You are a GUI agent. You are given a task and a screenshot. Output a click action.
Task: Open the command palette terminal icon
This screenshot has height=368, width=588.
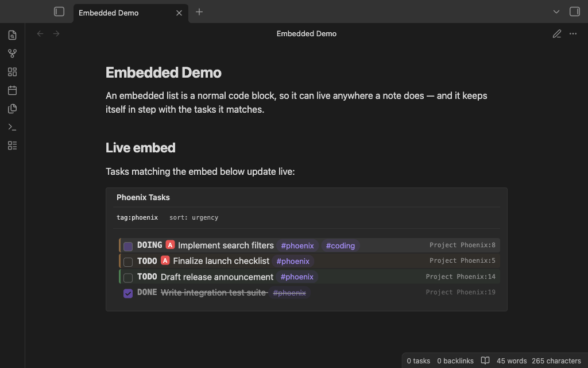13,127
